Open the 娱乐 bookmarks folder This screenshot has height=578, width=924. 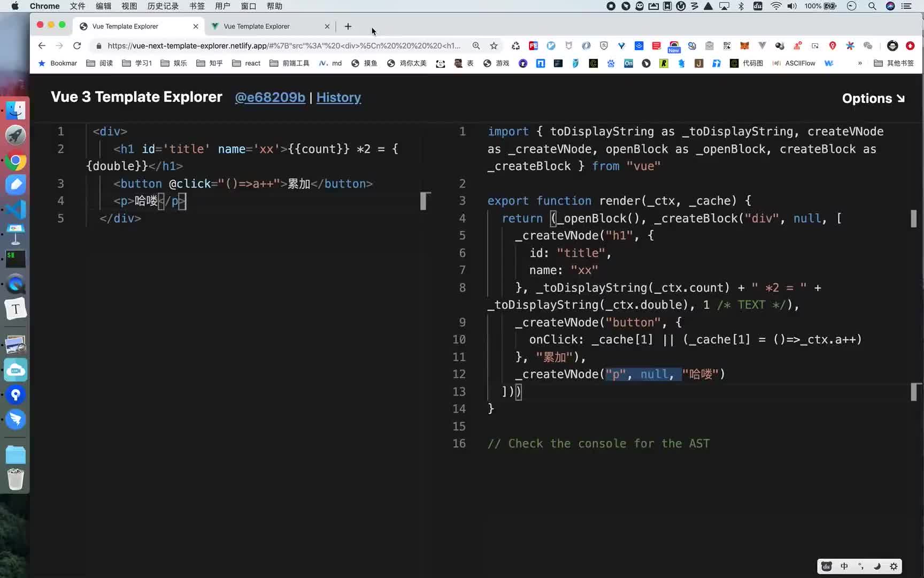pos(174,63)
